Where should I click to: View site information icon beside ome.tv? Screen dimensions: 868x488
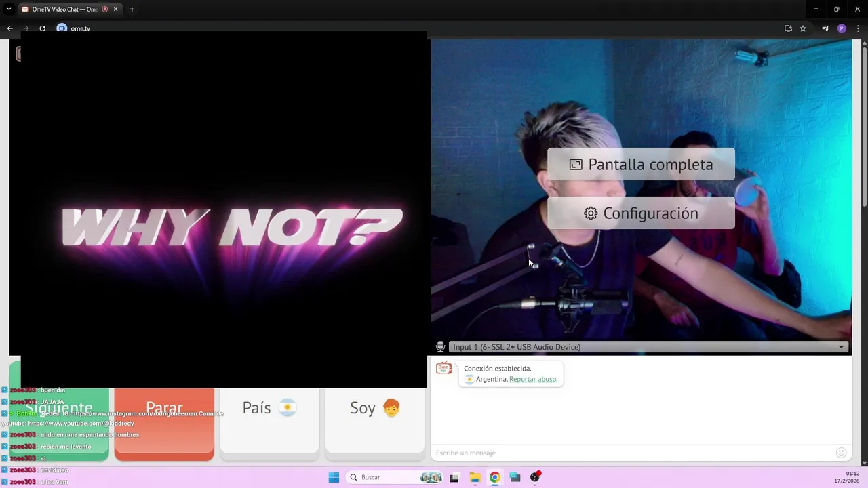[x=62, y=28]
